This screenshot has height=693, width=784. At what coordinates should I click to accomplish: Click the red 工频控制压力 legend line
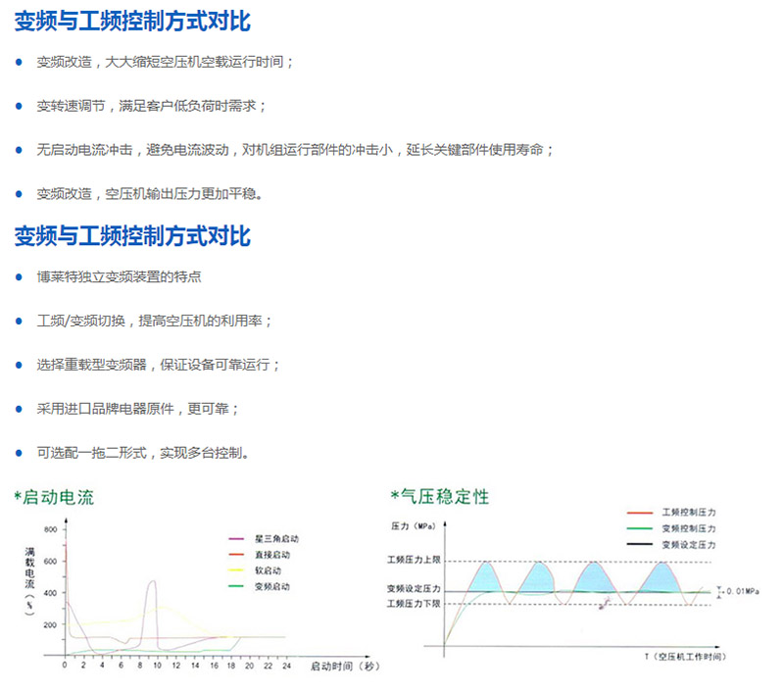point(639,513)
